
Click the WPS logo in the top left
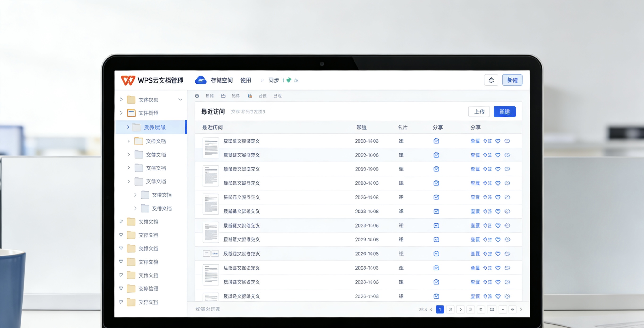click(x=128, y=80)
